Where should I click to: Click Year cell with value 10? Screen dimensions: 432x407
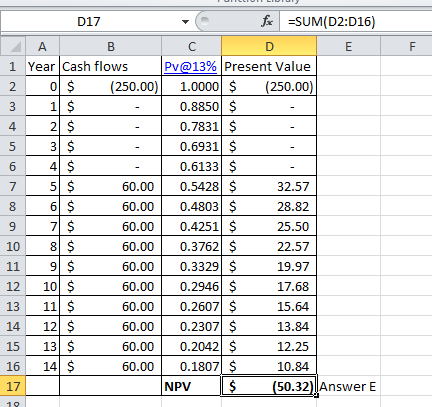tap(42, 286)
